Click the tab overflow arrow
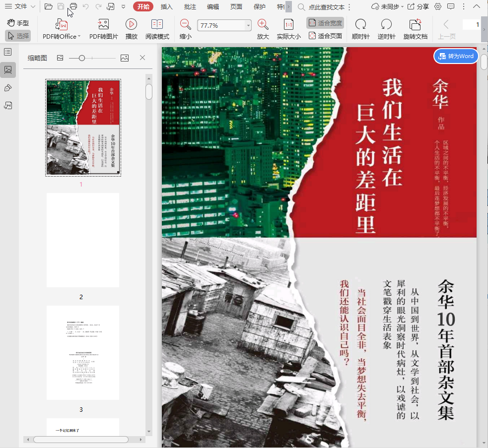Image resolution: width=488 pixels, height=448 pixels. (288, 6)
